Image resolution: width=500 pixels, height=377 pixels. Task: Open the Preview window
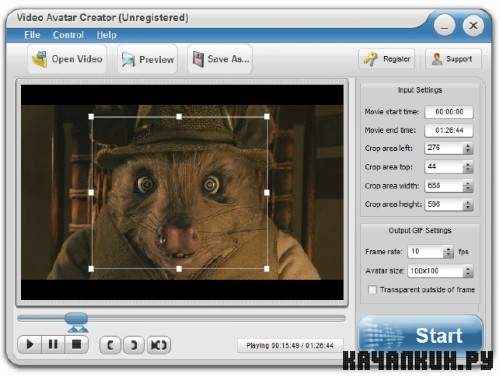coord(147,59)
